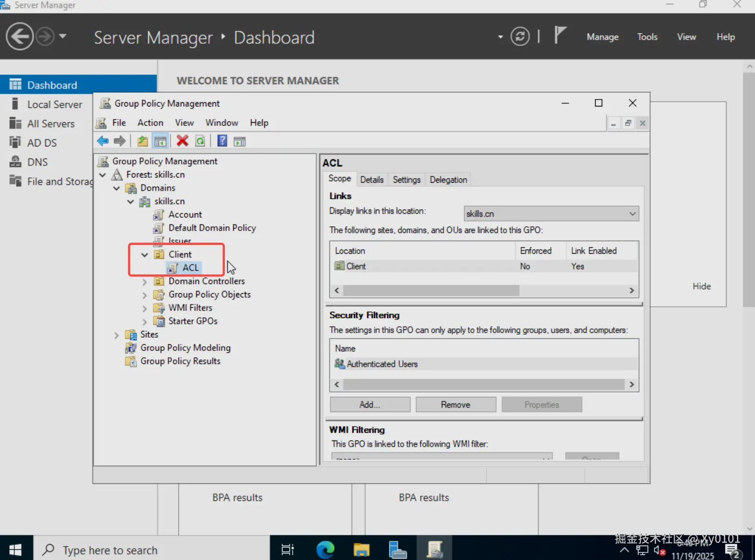Open Windows Start menu

coord(15,549)
